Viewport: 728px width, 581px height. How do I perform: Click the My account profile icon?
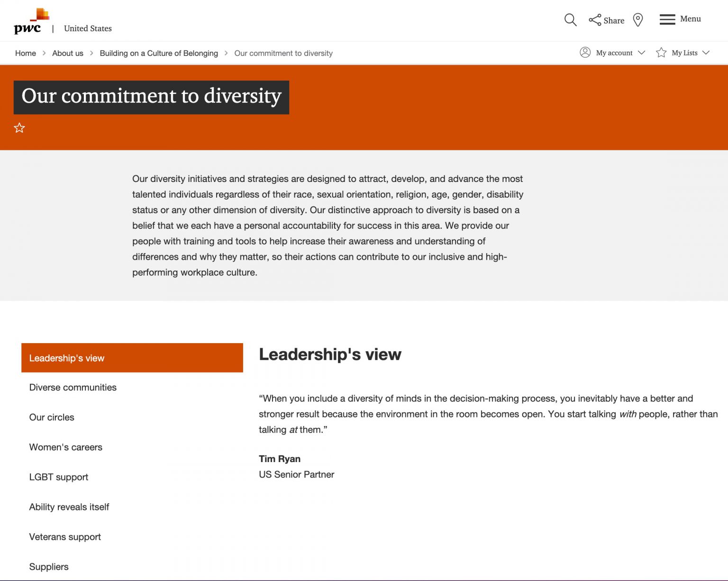pos(585,53)
